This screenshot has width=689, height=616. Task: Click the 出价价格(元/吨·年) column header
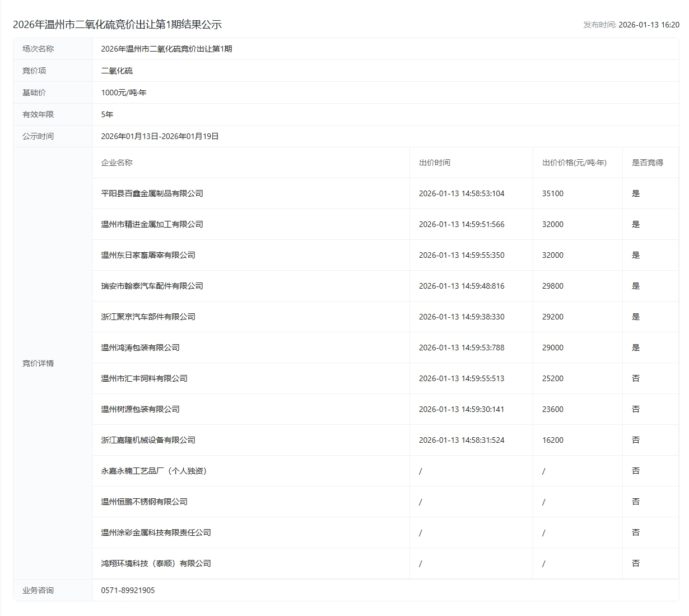574,163
